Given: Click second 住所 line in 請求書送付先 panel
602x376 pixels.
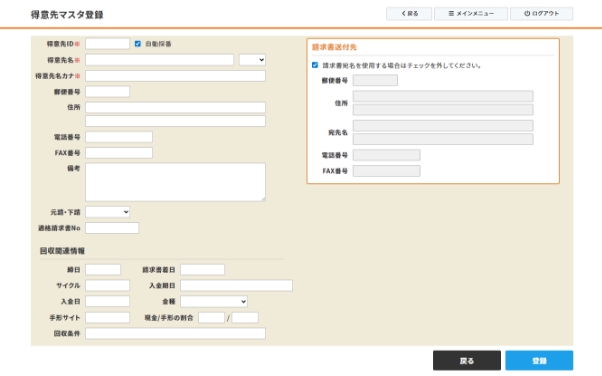Looking at the screenshot, I should tap(443, 110).
